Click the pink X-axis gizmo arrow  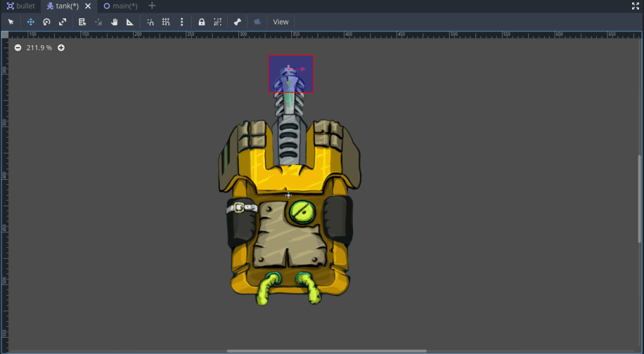pos(303,69)
